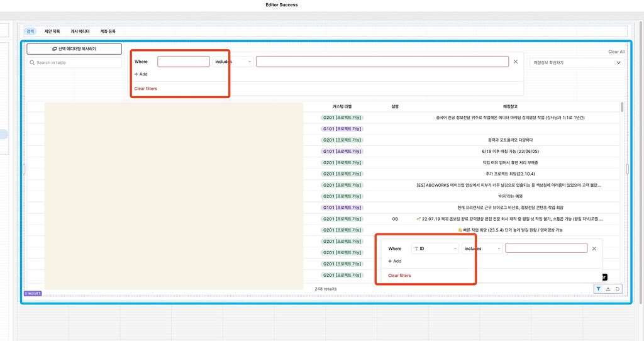The height and width of the screenshot is (341, 644).
Task: Select the 검색 tab
Action: (30, 31)
